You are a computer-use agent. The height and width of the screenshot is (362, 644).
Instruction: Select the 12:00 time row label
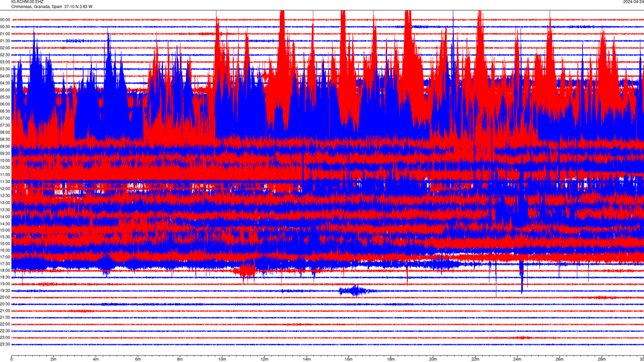(x=5, y=188)
